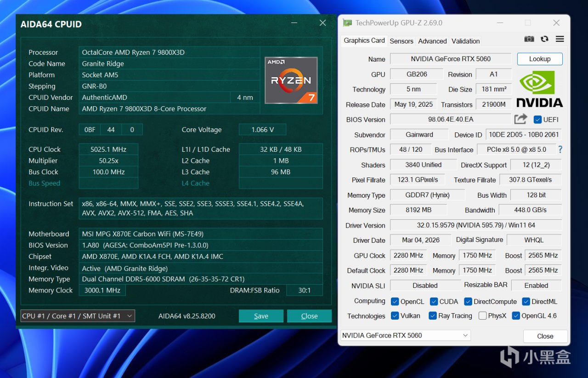Toggle the OpenGL 4.6 checkbox
Image resolution: width=588 pixels, height=378 pixels.
point(516,316)
